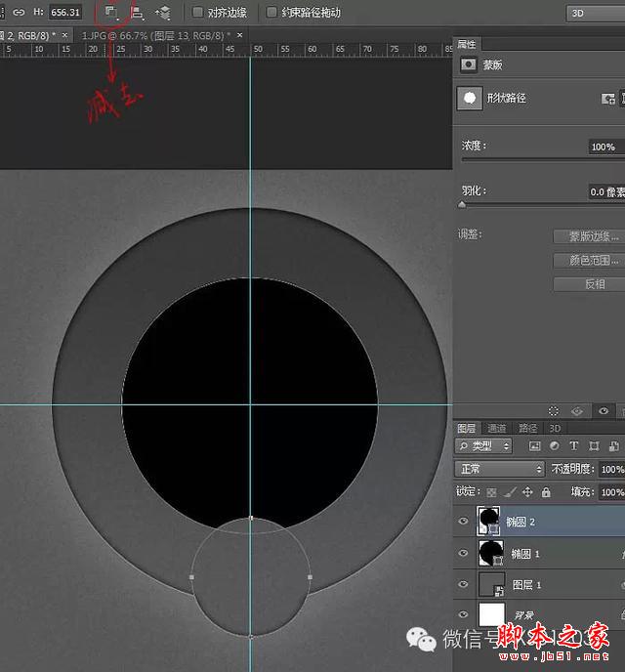Open the path operations (减去) menu
625x672 pixels.
click(111, 13)
